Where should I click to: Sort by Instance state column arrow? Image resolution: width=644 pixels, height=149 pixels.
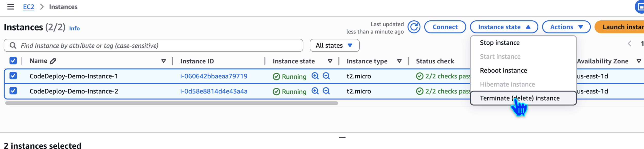330,61
